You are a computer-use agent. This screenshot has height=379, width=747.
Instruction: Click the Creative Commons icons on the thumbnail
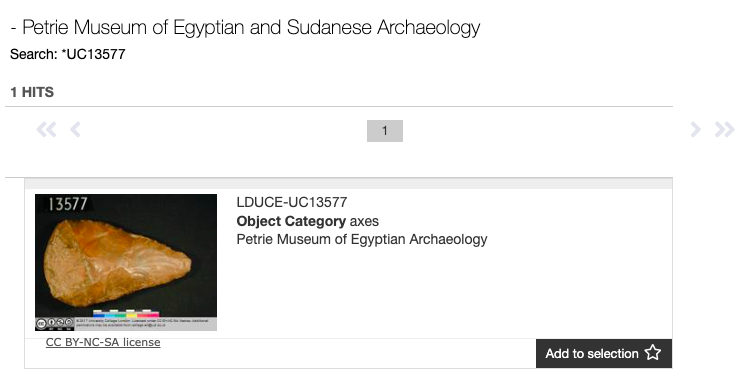click(55, 323)
